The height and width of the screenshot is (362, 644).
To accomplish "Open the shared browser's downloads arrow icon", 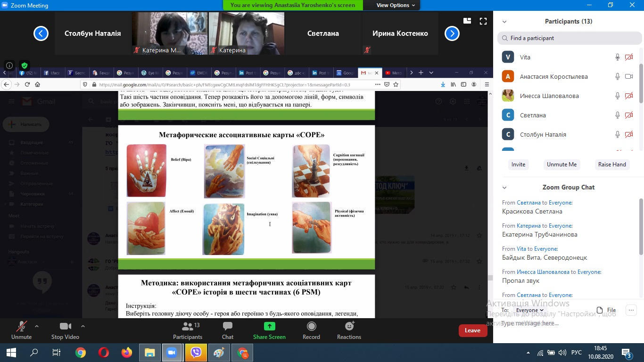I will click(x=443, y=84).
